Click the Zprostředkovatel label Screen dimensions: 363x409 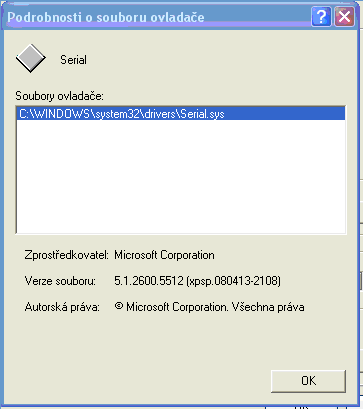(67, 255)
